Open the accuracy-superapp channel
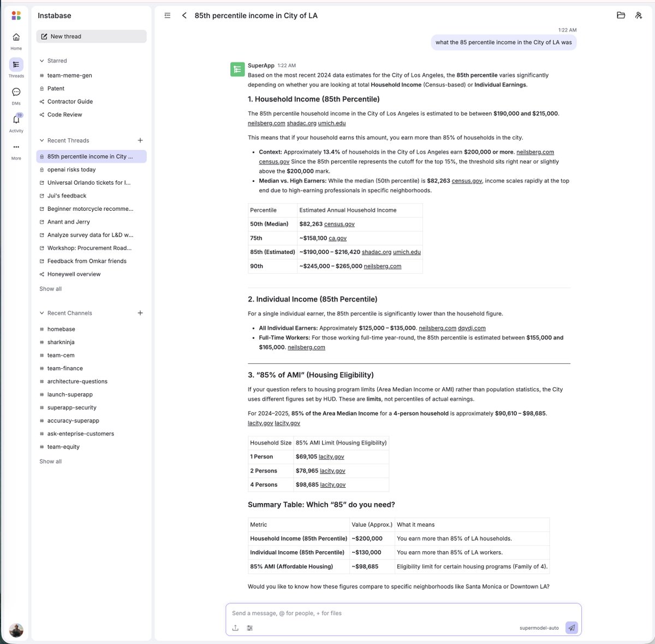 (x=92, y=421)
